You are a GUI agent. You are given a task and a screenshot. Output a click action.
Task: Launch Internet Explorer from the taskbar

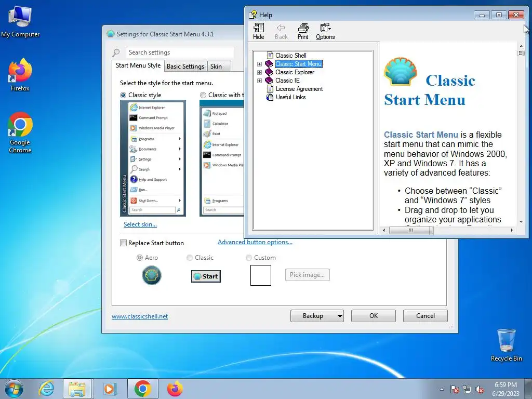pos(46,389)
